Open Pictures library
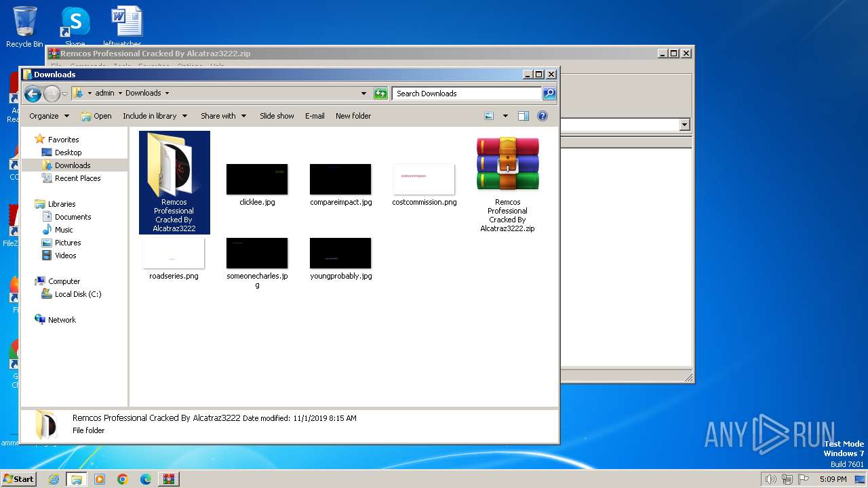This screenshot has width=868, height=488. [68, 243]
